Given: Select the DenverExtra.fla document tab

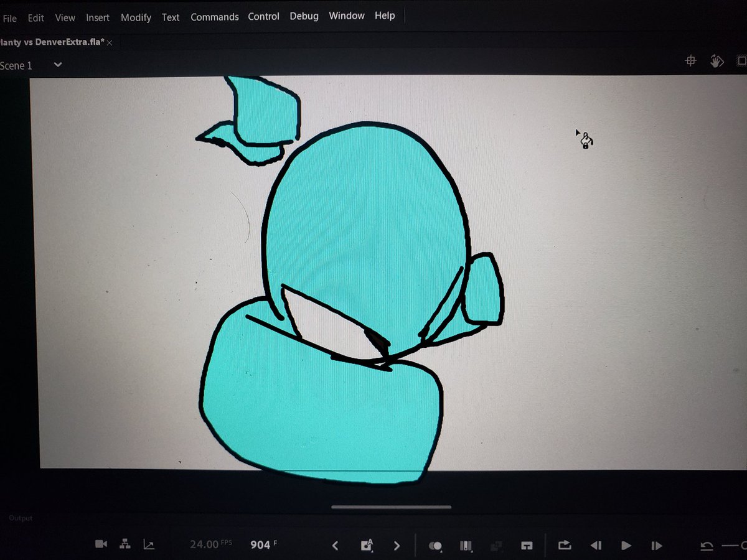Looking at the screenshot, I should pos(52,42).
